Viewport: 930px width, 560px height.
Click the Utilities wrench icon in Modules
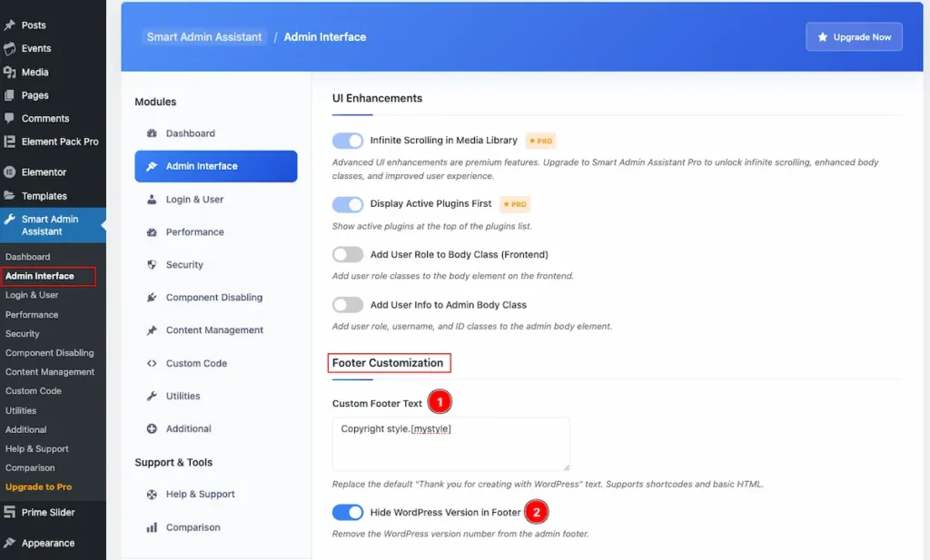[152, 396]
